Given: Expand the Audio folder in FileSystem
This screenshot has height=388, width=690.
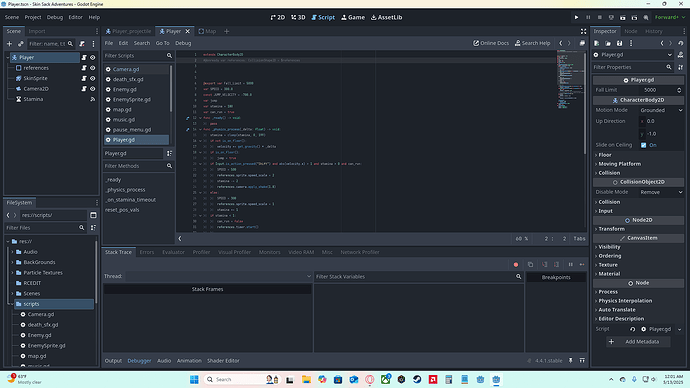Looking at the screenshot, I should click(12, 252).
